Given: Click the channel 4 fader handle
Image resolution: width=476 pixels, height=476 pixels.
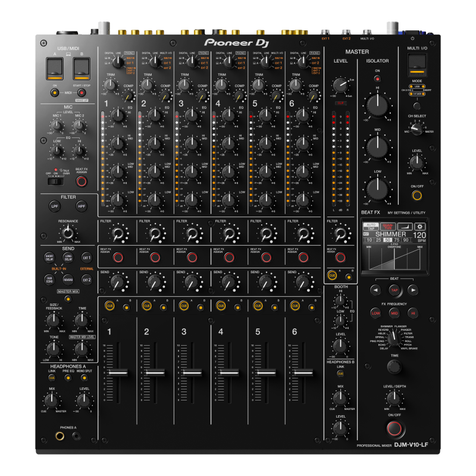Looking at the screenshot, I should 229,372.
